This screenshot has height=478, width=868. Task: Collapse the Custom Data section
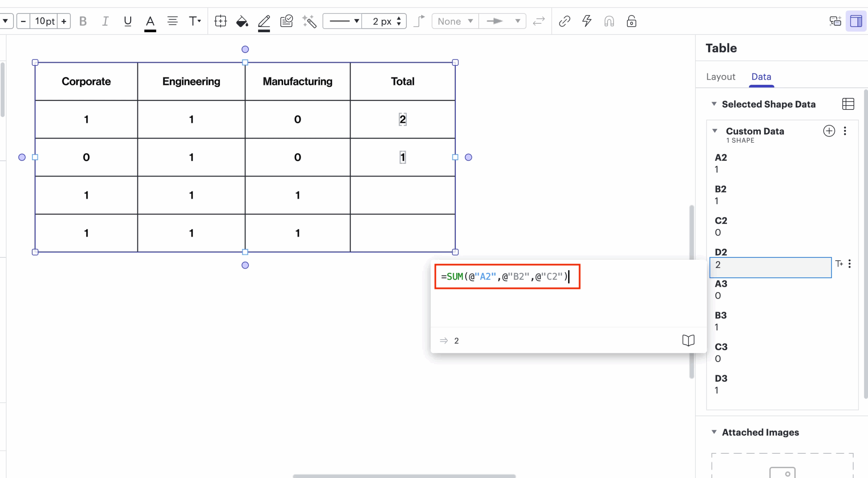coord(715,131)
